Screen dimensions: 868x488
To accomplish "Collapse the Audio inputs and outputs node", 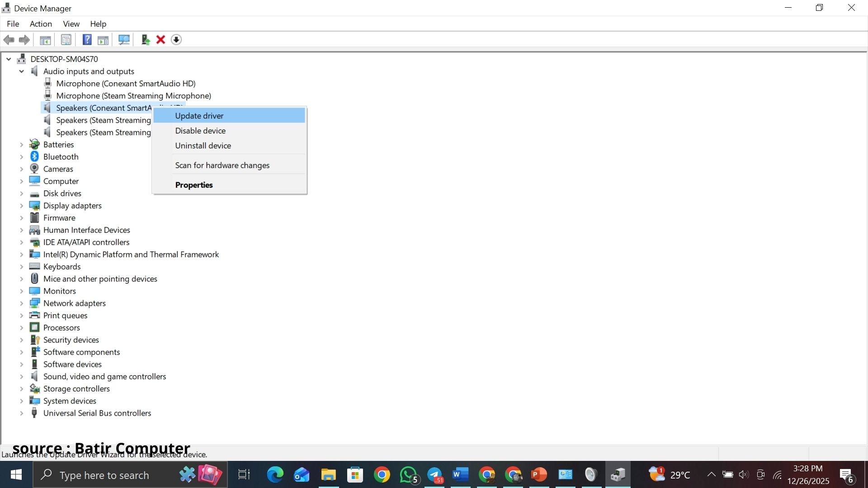I will point(21,71).
